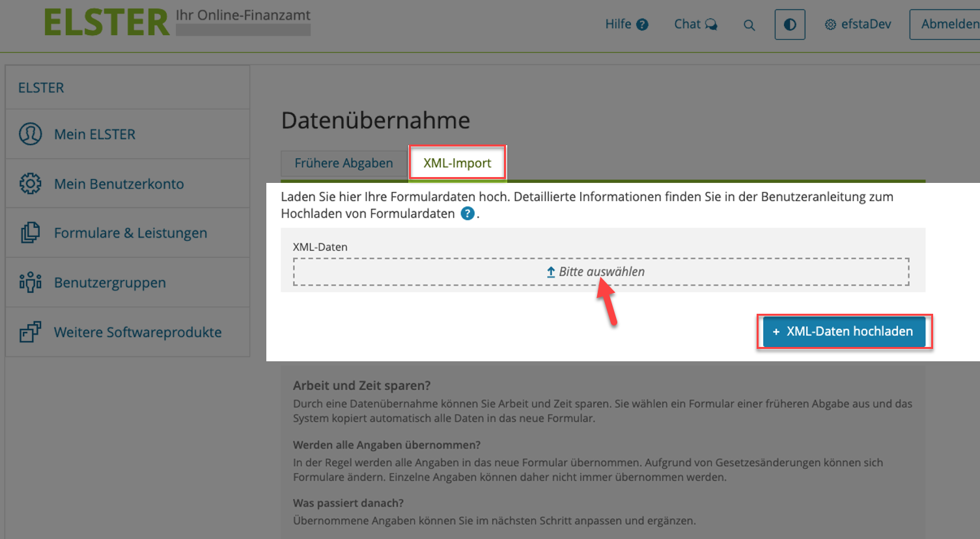The width and height of the screenshot is (980, 539).
Task: Click the search magnifier icon
Action: [x=749, y=25]
